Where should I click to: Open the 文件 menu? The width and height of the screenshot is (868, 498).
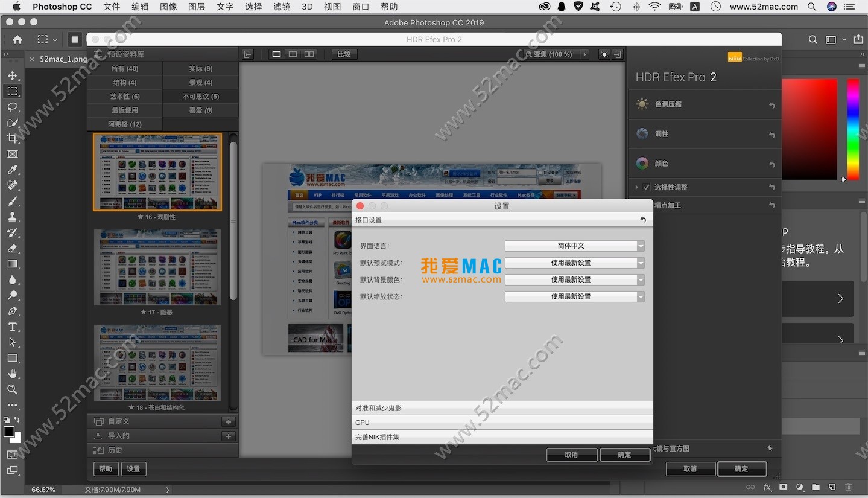click(112, 7)
